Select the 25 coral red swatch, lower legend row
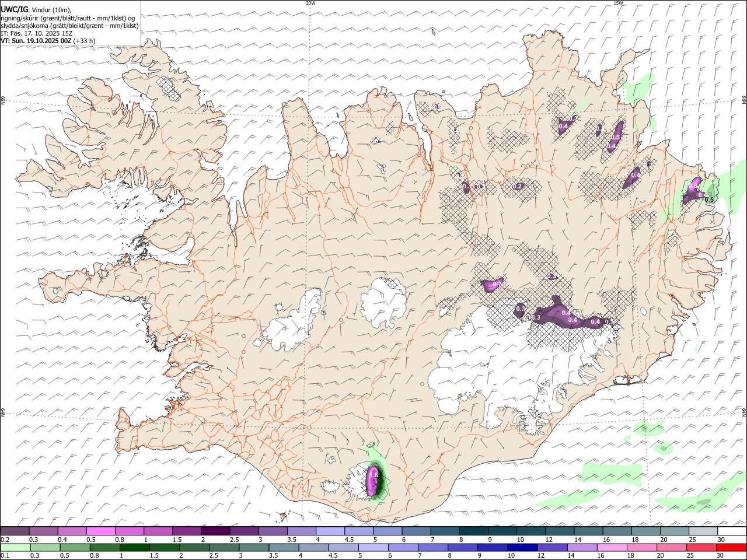 coord(701,547)
